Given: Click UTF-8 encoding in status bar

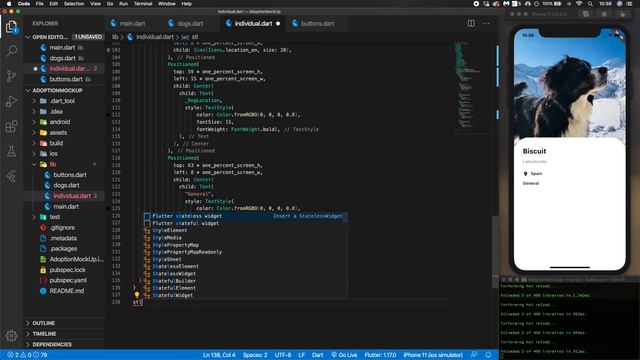Looking at the screenshot, I should click(x=283, y=355).
